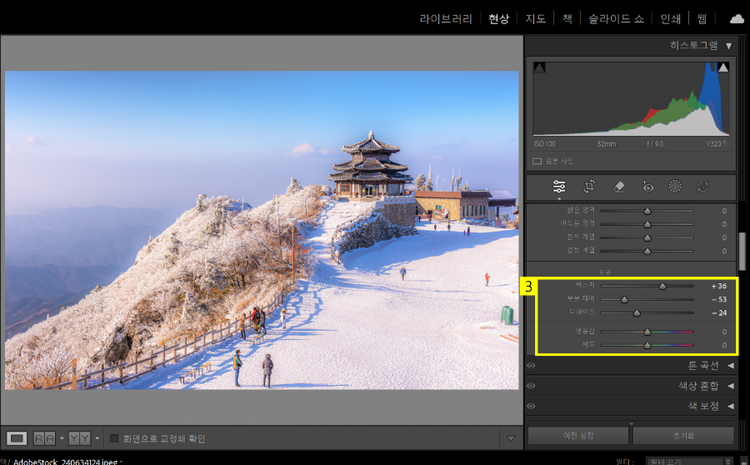This screenshot has height=465, width=750.
Task: Open the 슬라이드 쇼 module
Action: 616,19
